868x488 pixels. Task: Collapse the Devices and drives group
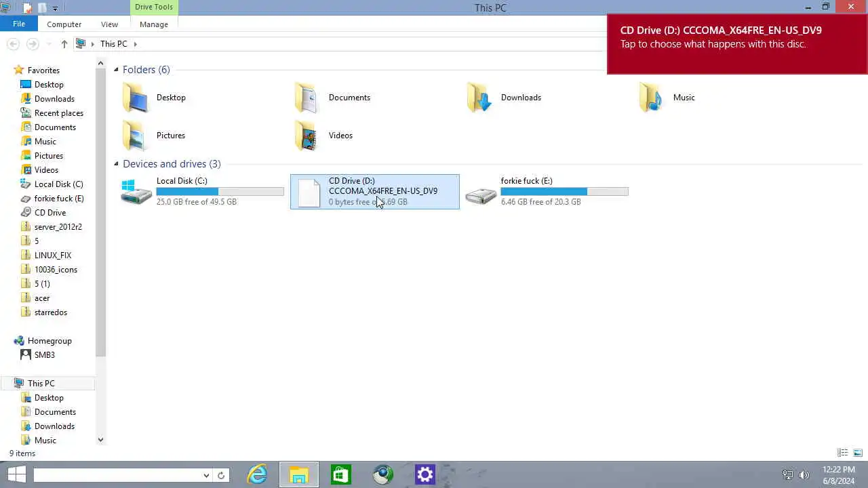pyautogui.click(x=116, y=164)
